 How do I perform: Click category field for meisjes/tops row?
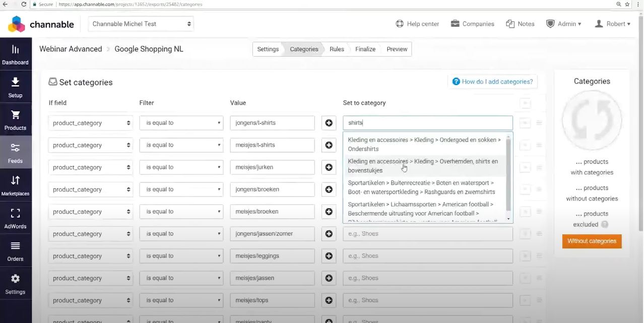pos(428,300)
